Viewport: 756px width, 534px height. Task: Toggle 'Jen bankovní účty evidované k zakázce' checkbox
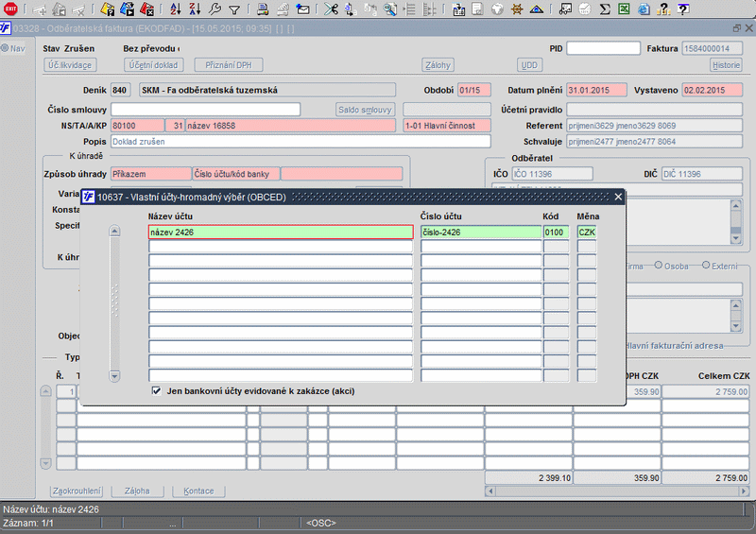pyautogui.click(x=156, y=390)
